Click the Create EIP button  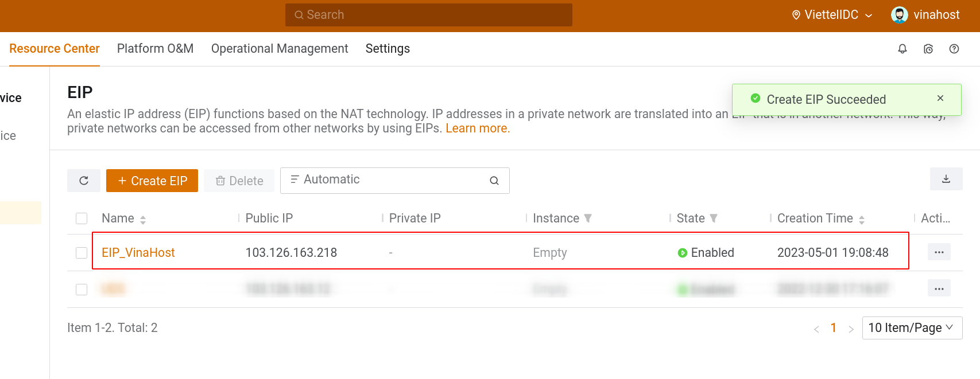(x=152, y=181)
